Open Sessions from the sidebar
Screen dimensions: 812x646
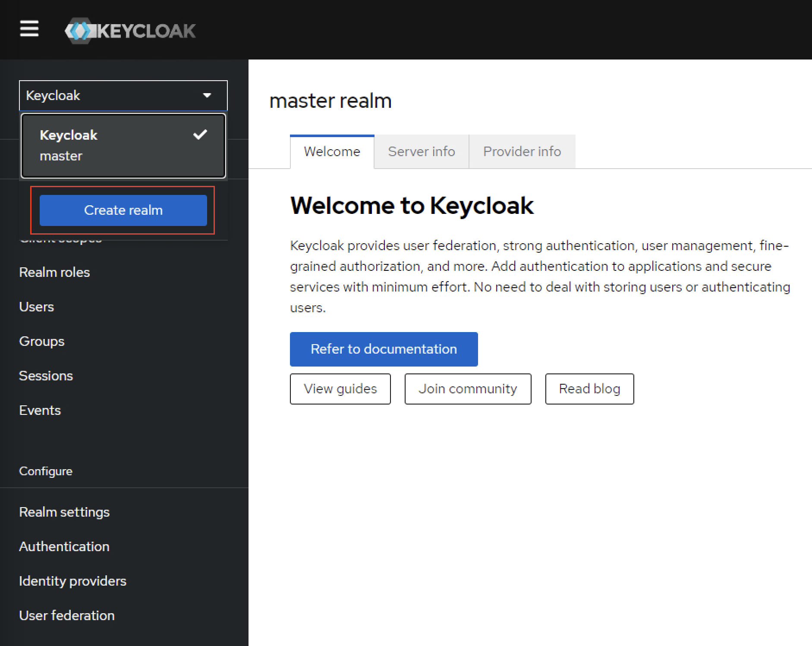pos(46,376)
